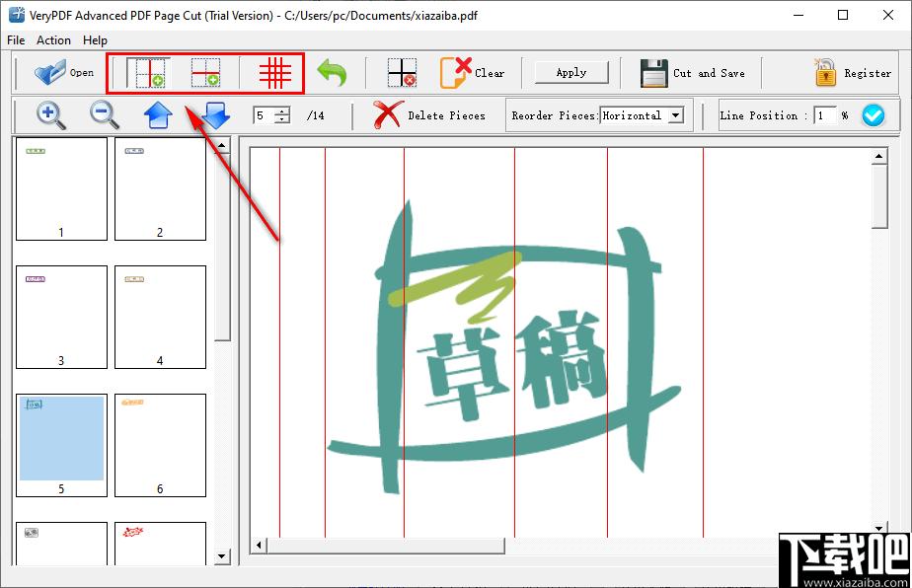Viewport: 912px width, 588px height.
Task: Click the preview horizontal scrollbar thumb
Action: tap(386, 546)
